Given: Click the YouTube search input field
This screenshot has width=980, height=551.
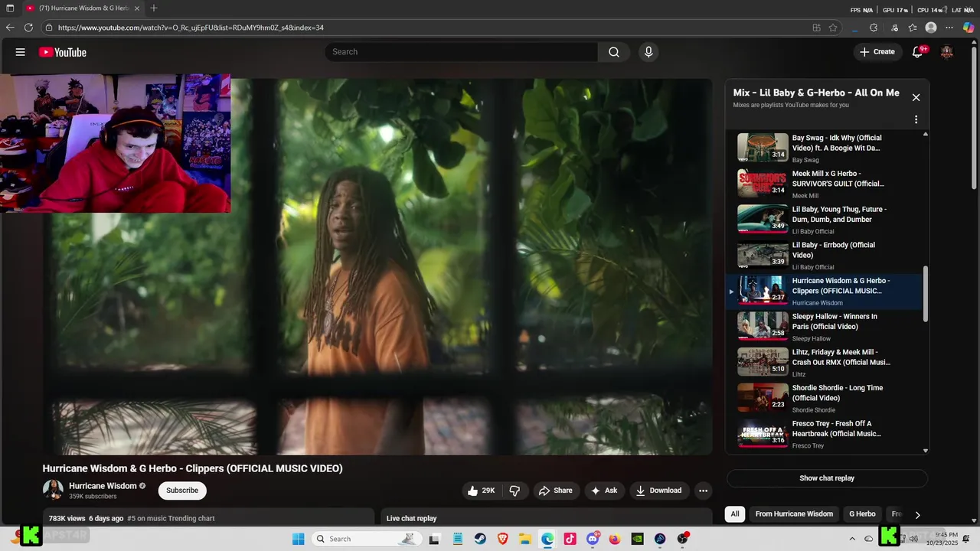Looking at the screenshot, I should [x=461, y=52].
